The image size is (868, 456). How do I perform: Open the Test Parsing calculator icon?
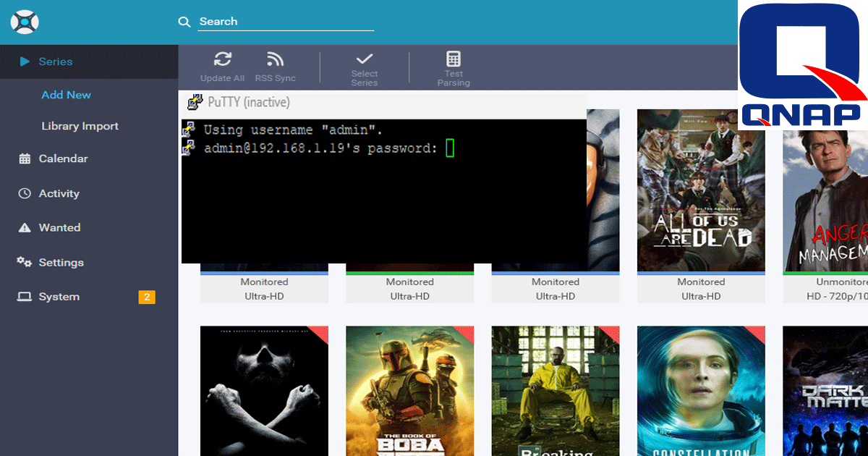(454, 59)
